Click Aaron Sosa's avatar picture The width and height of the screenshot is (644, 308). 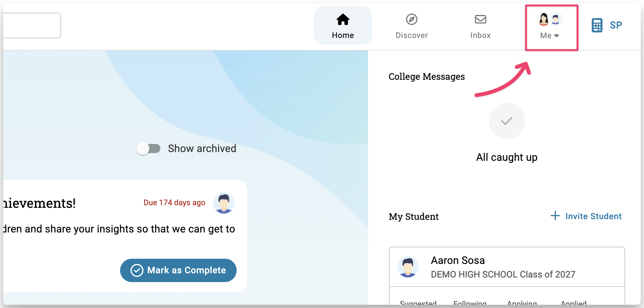[x=408, y=267]
